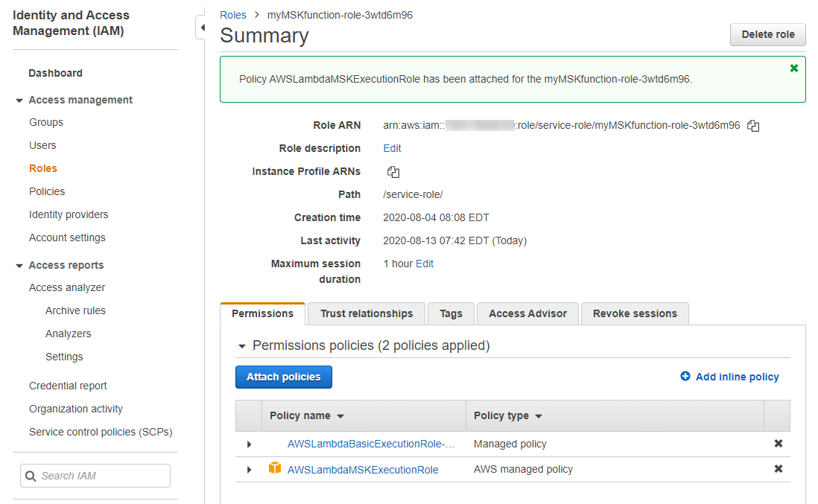
Task: Copy the Role ARN to clipboard
Action: click(x=752, y=126)
